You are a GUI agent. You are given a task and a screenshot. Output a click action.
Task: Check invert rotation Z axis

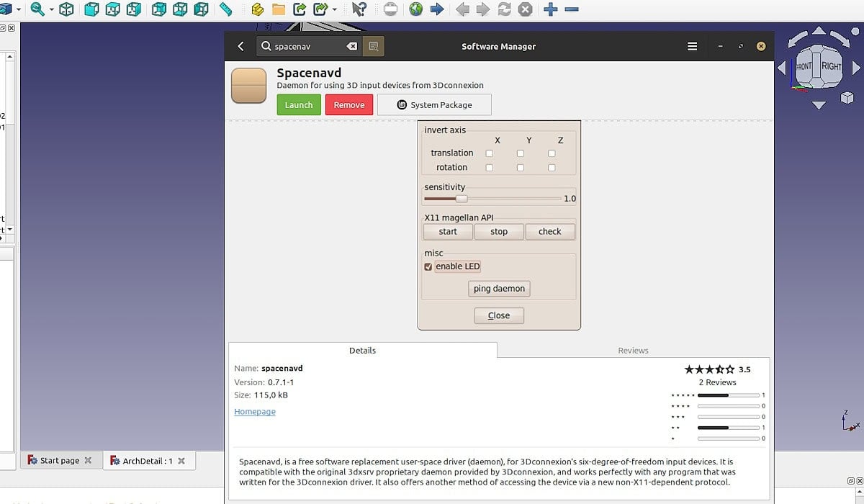(552, 168)
